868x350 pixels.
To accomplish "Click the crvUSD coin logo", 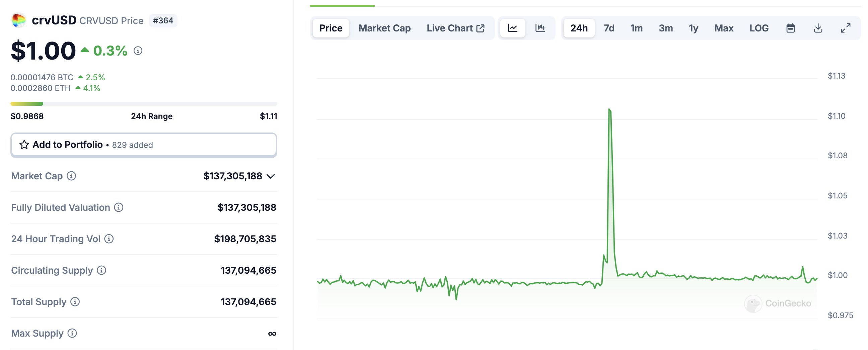I will pyautogui.click(x=18, y=20).
